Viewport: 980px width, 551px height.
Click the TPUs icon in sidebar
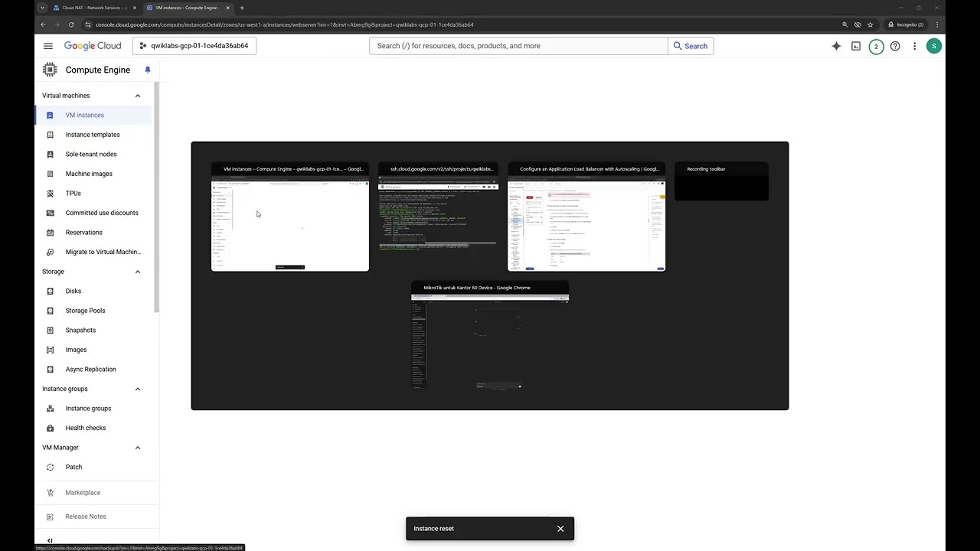pyautogui.click(x=51, y=194)
